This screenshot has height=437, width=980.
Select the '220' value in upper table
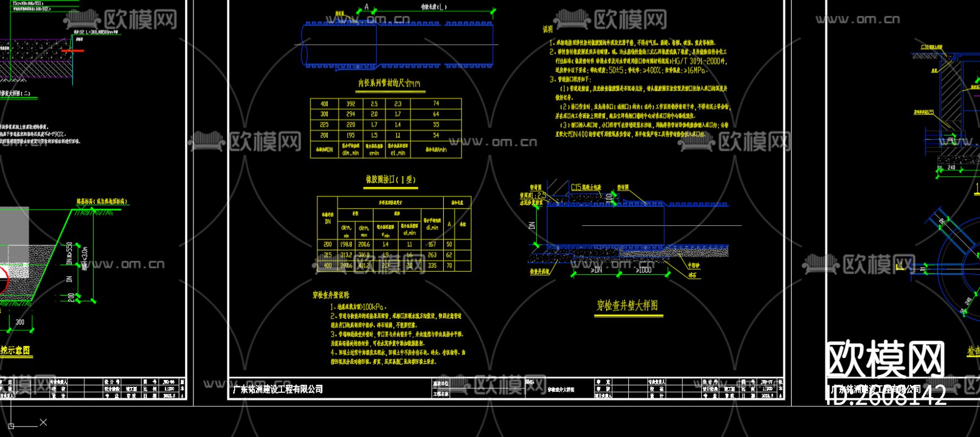point(351,125)
